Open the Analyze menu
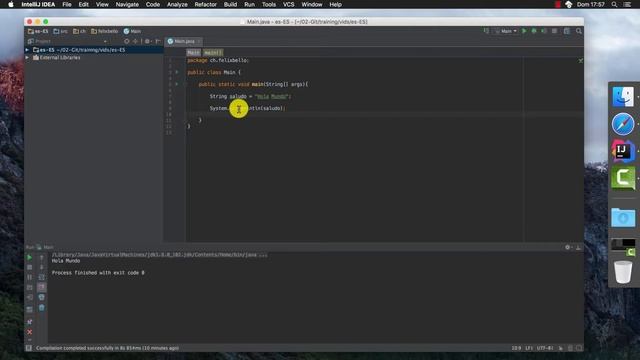The height and width of the screenshot is (360, 640). pyautogui.click(x=177, y=4)
